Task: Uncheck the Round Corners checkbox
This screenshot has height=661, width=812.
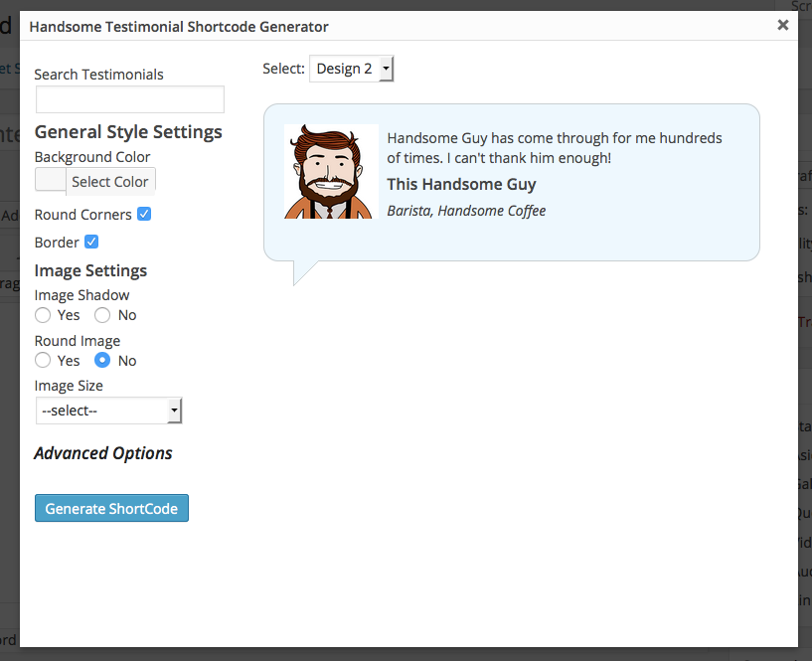Action: point(144,214)
